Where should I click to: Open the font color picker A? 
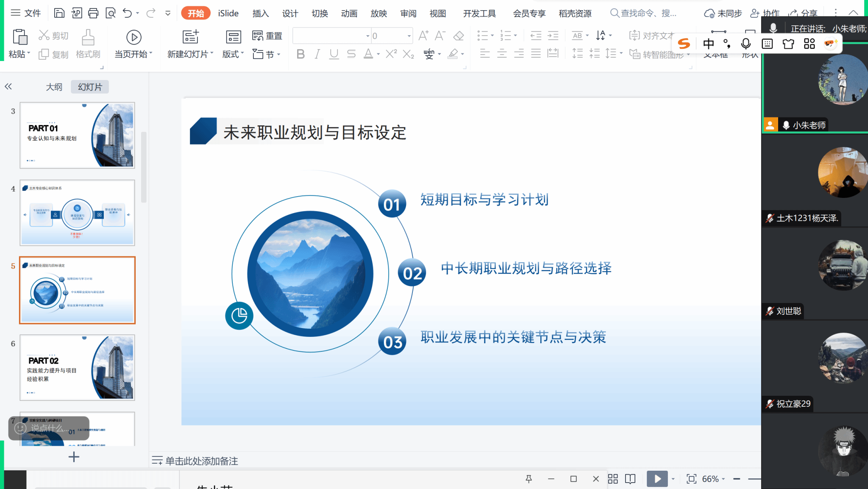pyautogui.click(x=368, y=54)
